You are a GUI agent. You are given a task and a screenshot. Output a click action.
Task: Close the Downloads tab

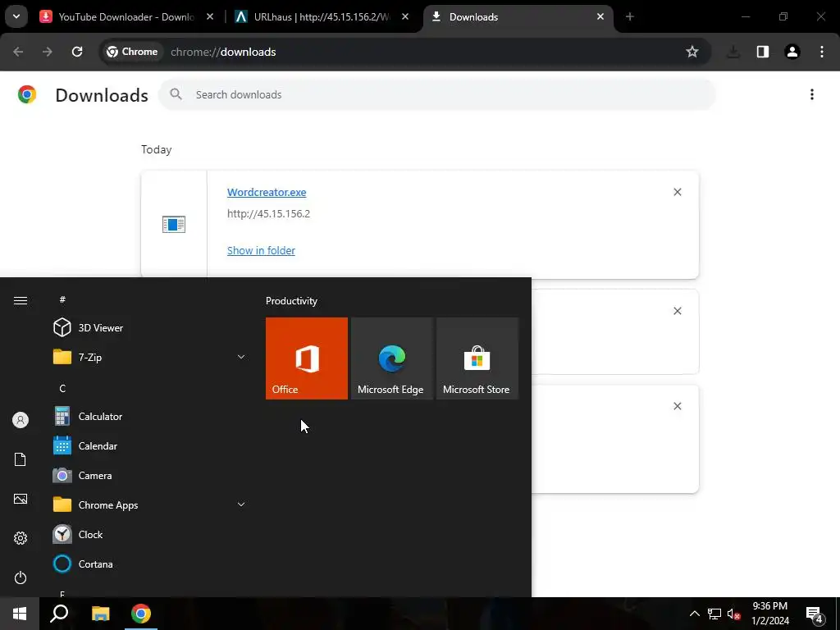[x=600, y=17]
